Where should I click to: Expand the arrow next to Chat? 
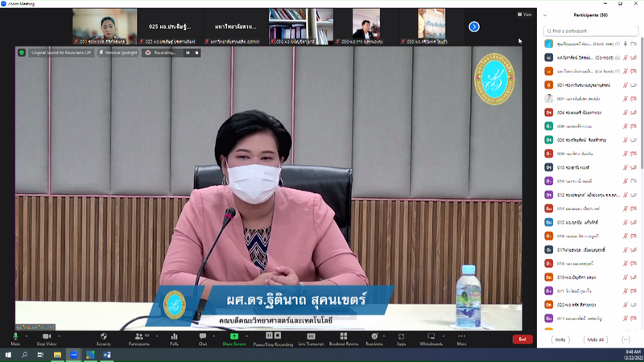click(213, 336)
